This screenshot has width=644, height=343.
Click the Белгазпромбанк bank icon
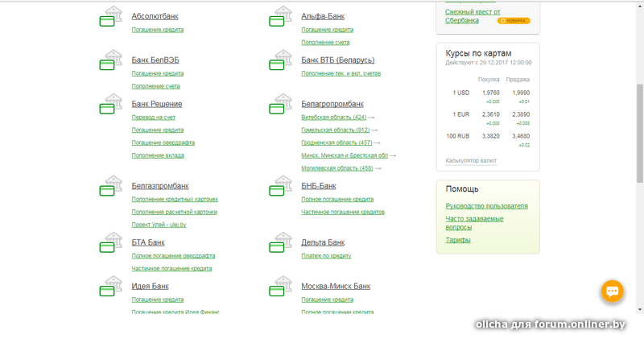tap(109, 188)
